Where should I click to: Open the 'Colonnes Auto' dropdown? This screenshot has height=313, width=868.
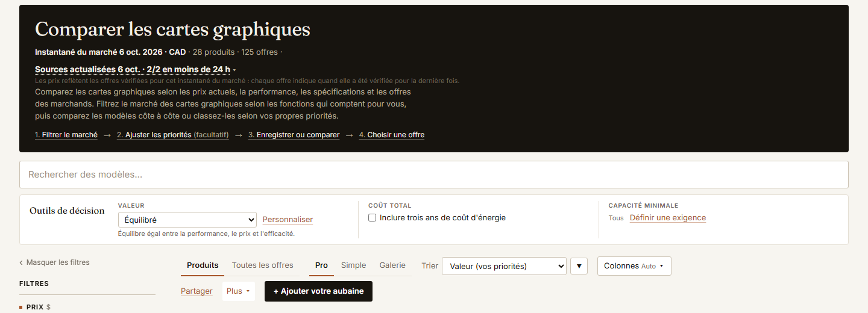click(x=634, y=266)
